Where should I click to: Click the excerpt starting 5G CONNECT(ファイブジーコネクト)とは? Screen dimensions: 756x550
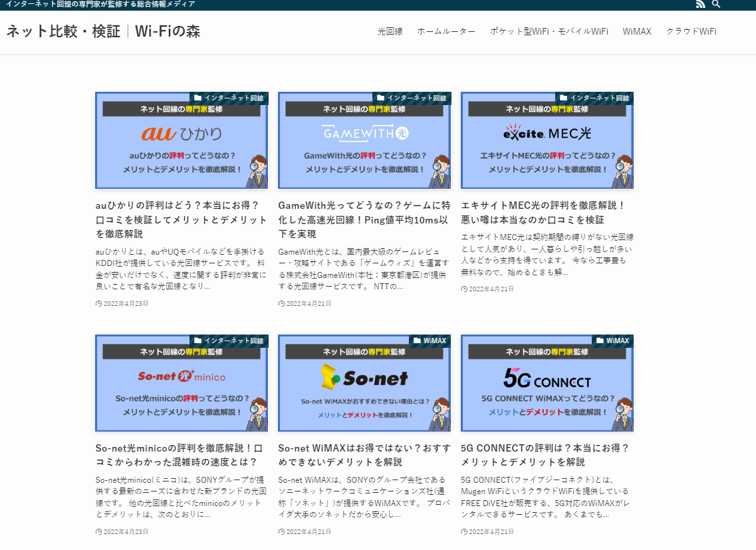[x=545, y=497]
